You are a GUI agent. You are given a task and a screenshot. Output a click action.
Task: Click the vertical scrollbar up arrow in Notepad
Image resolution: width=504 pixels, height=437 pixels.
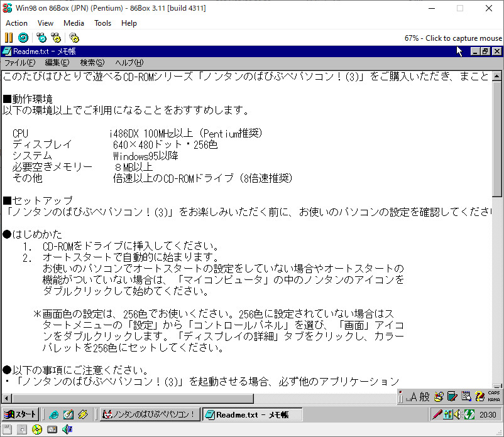pyautogui.click(x=496, y=77)
